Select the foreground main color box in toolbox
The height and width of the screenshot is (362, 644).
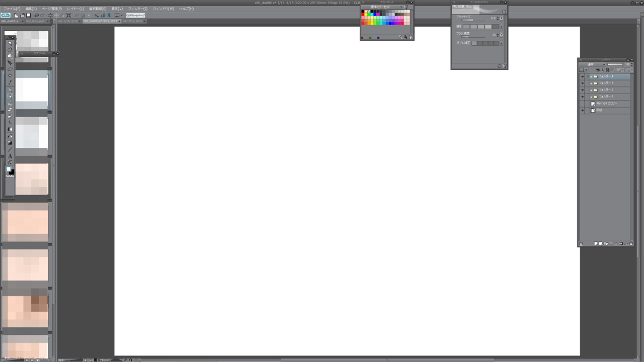pos(9,169)
